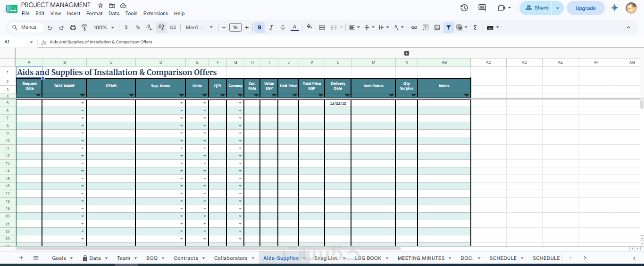Insert a comment

[x=426, y=27]
